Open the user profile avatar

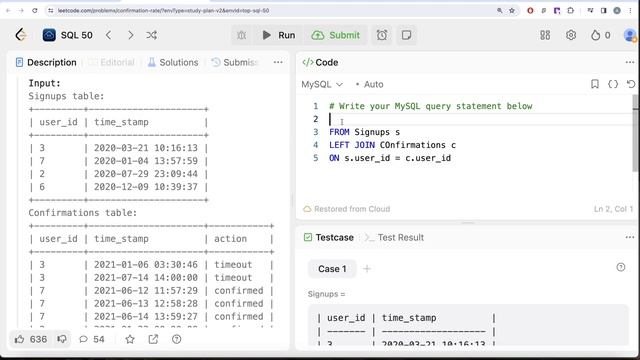tap(630, 35)
